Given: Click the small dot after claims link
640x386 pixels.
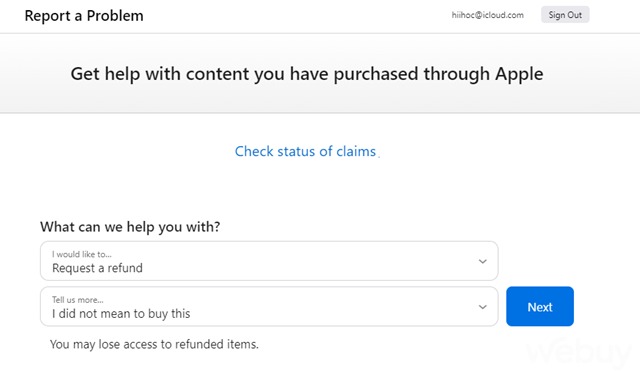Looking at the screenshot, I should 379,156.
